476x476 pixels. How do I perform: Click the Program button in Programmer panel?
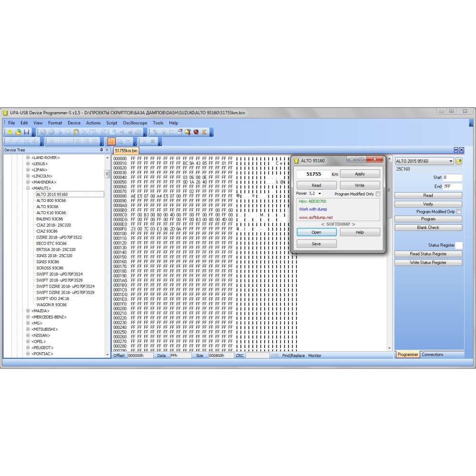[x=428, y=219]
